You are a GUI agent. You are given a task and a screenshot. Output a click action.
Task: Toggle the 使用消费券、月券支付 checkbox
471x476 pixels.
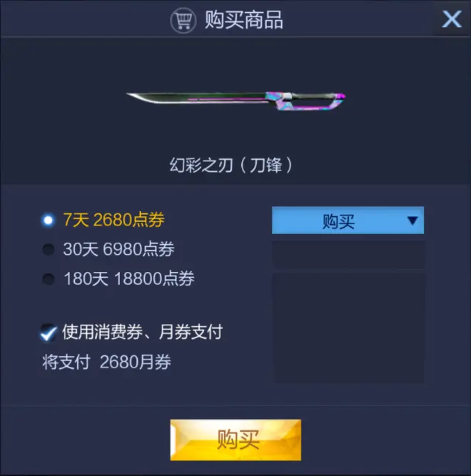pyautogui.click(x=49, y=333)
